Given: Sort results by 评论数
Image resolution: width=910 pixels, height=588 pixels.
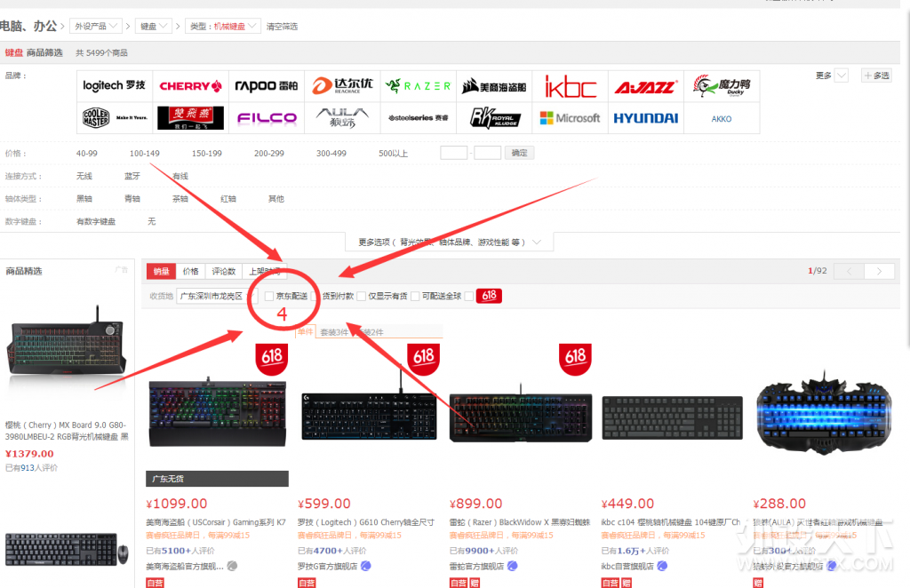Looking at the screenshot, I should pos(223,272).
